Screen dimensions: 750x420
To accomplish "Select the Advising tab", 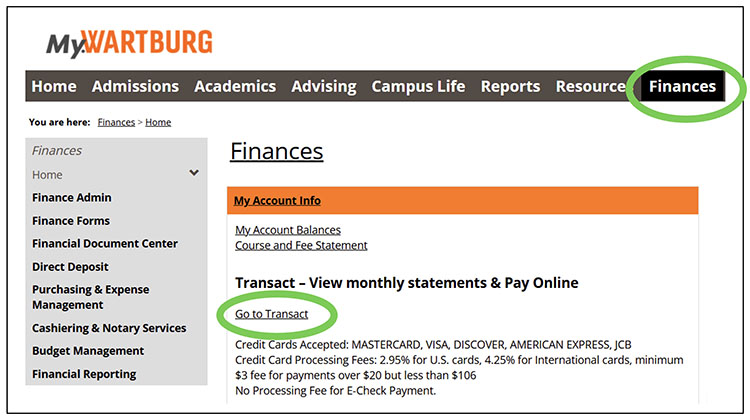I will [x=323, y=86].
